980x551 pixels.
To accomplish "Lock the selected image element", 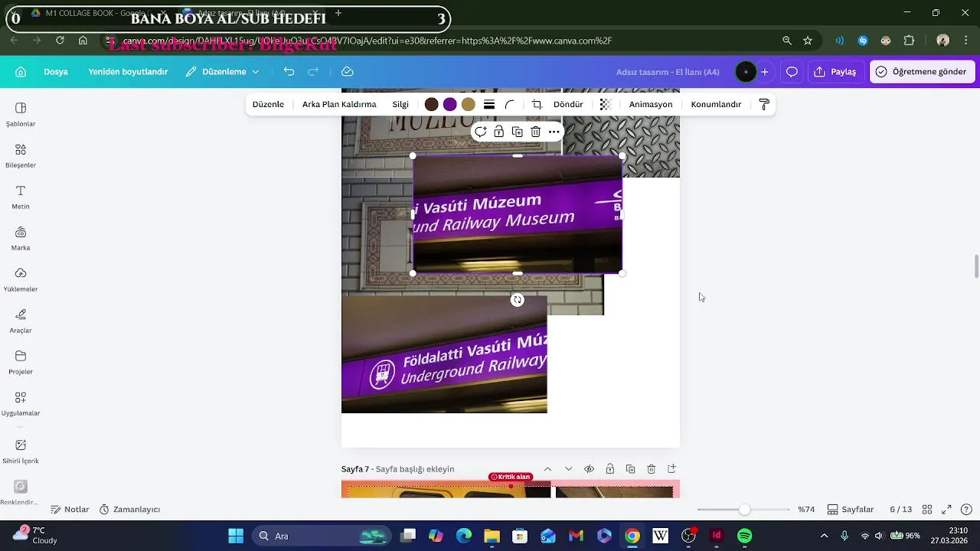I will click(x=498, y=132).
